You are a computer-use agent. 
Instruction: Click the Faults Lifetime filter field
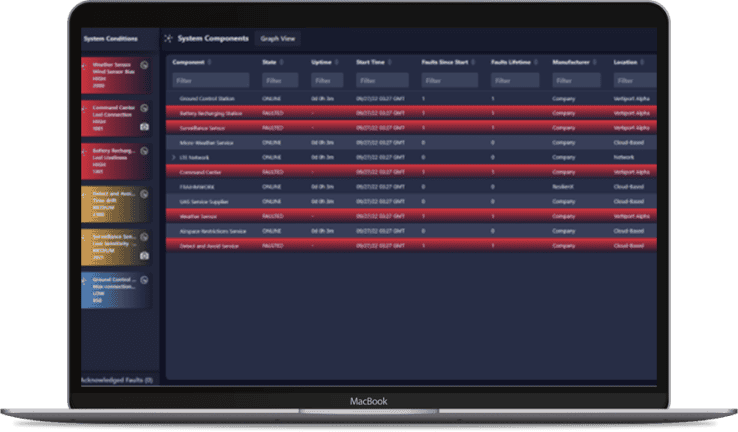tap(515, 80)
